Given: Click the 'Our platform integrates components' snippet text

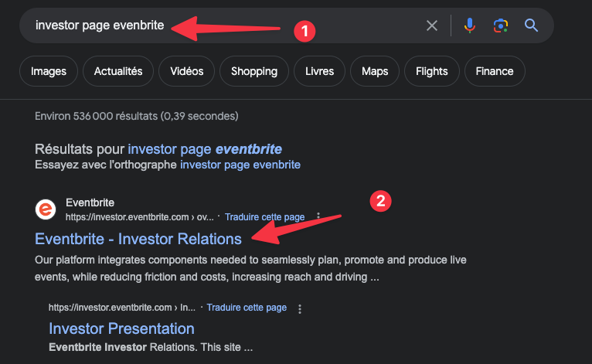Looking at the screenshot, I should click(x=250, y=268).
